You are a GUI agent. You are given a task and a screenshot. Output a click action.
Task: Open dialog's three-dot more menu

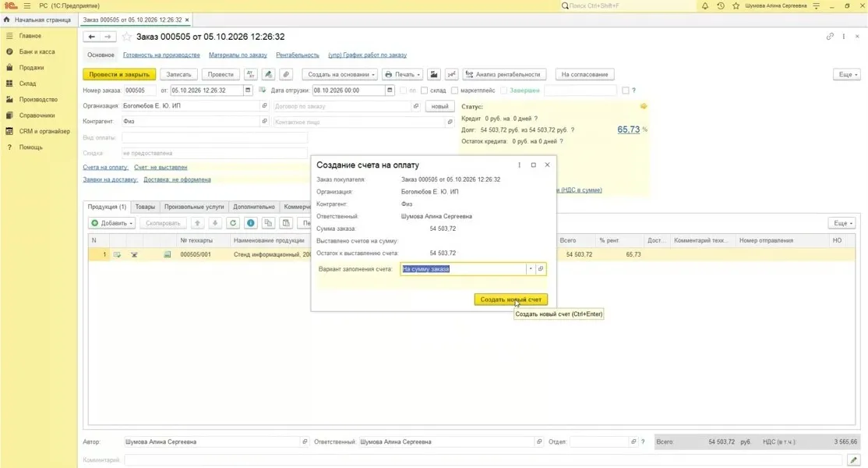(x=519, y=165)
